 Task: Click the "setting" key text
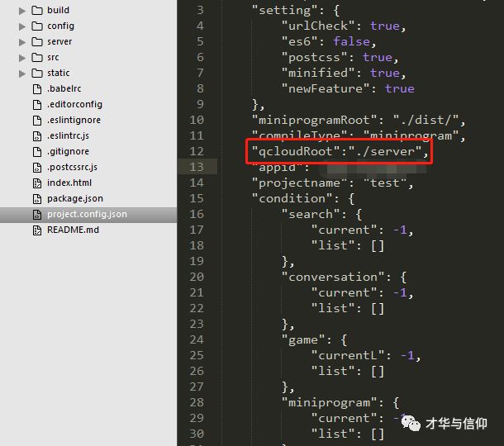point(285,10)
